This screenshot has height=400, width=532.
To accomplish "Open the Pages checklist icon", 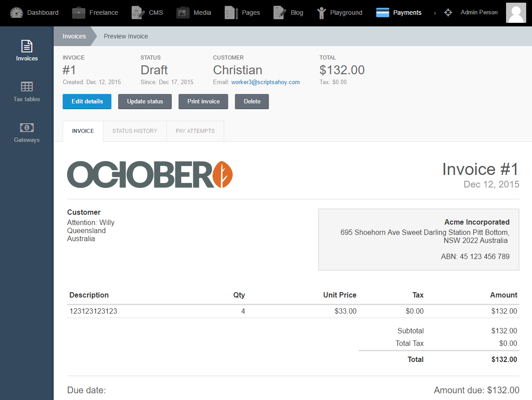I will pyautogui.click(x=231, y=13).
